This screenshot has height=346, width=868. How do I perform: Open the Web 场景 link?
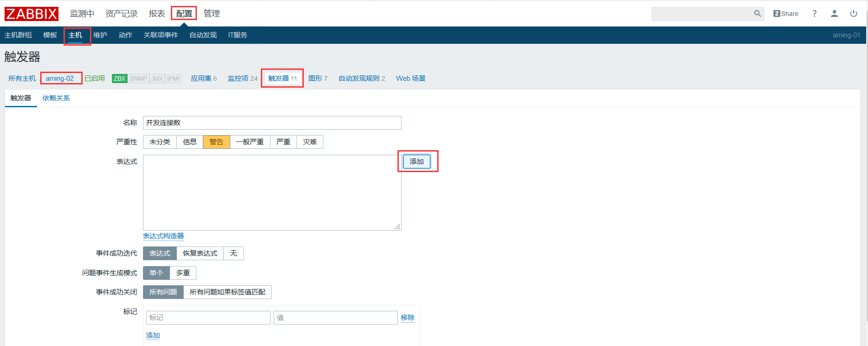tap(411, 79)
